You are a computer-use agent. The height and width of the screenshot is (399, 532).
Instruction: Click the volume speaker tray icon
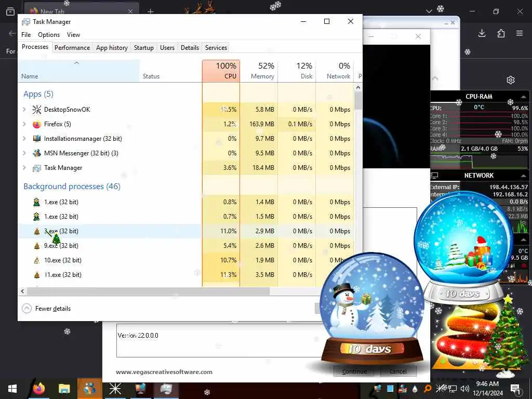(x=465, y=389)
